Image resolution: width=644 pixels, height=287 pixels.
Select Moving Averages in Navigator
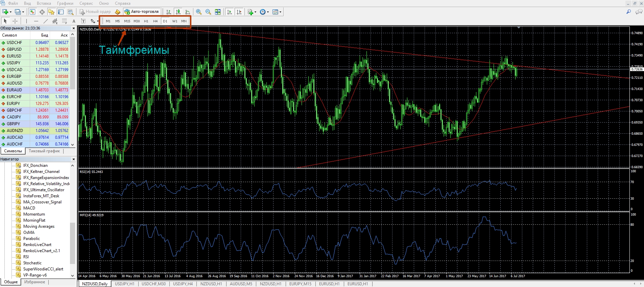(x=39, y=226)
